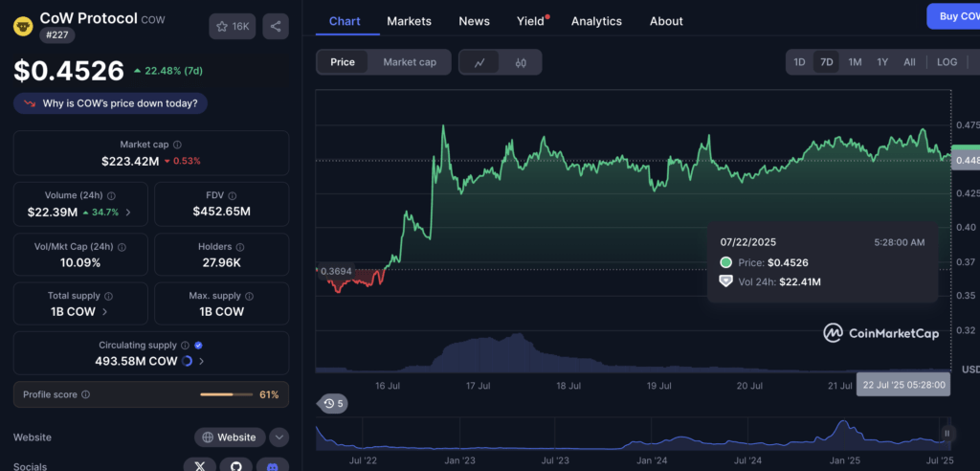Click the 24h volume histogram area
This screenshot has width=980, height=471.
click(634, 353)
